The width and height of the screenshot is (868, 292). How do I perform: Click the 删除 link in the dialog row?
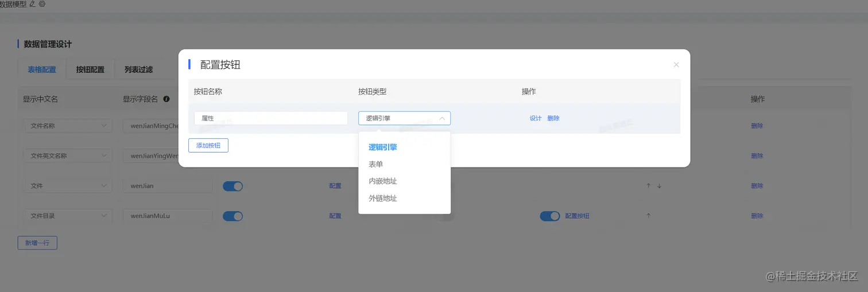pyautogui.click(x=553, y=118)
